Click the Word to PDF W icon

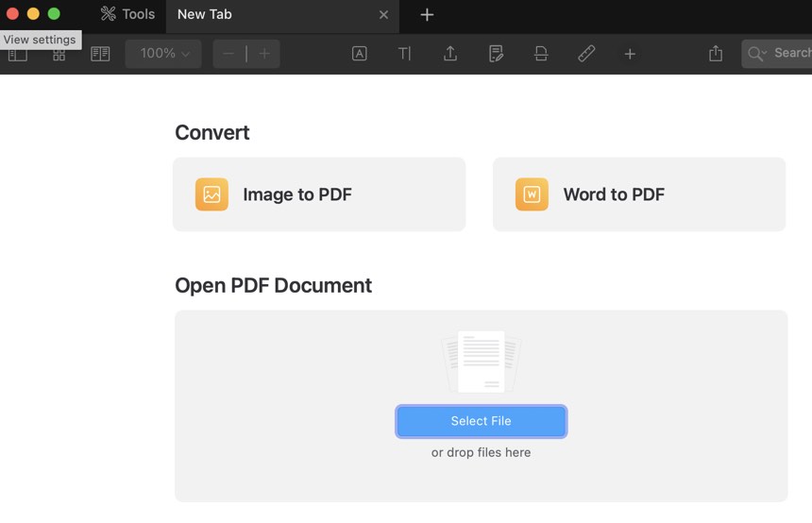click(532, 194)
